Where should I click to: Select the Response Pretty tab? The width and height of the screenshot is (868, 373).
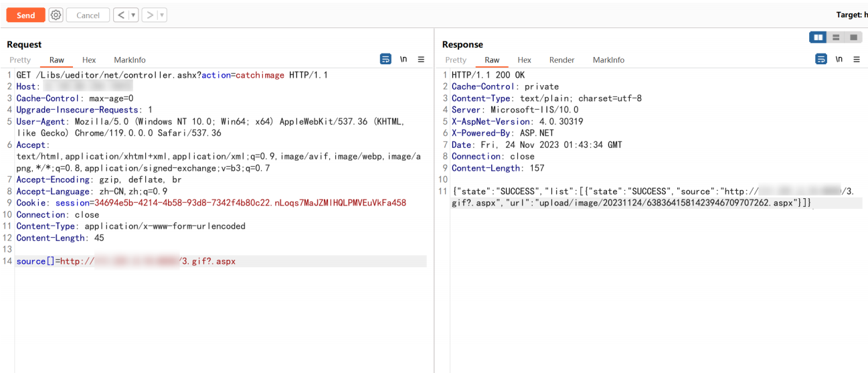[456, 60]
